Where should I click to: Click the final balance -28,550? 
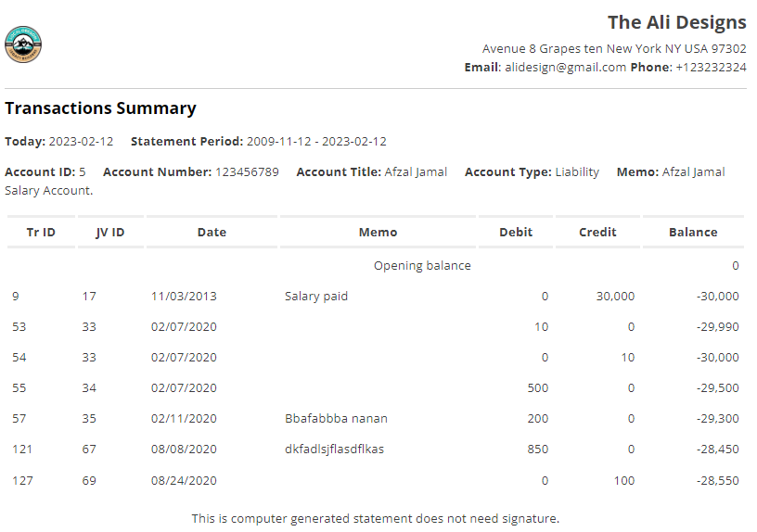[719, 480]
